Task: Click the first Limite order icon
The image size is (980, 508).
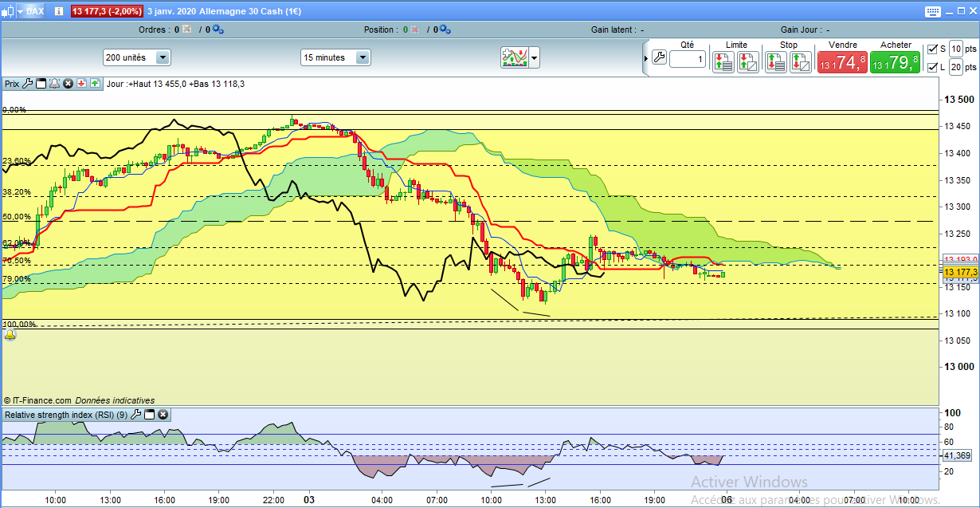Action: pos(723,61)
